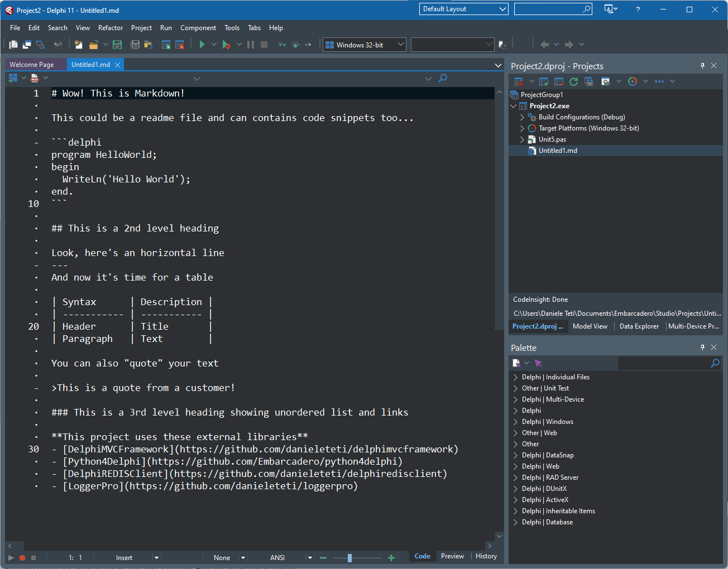728x569 pixels.
Task: Pin the Palette panel
Action: click(x=702, y=348)
